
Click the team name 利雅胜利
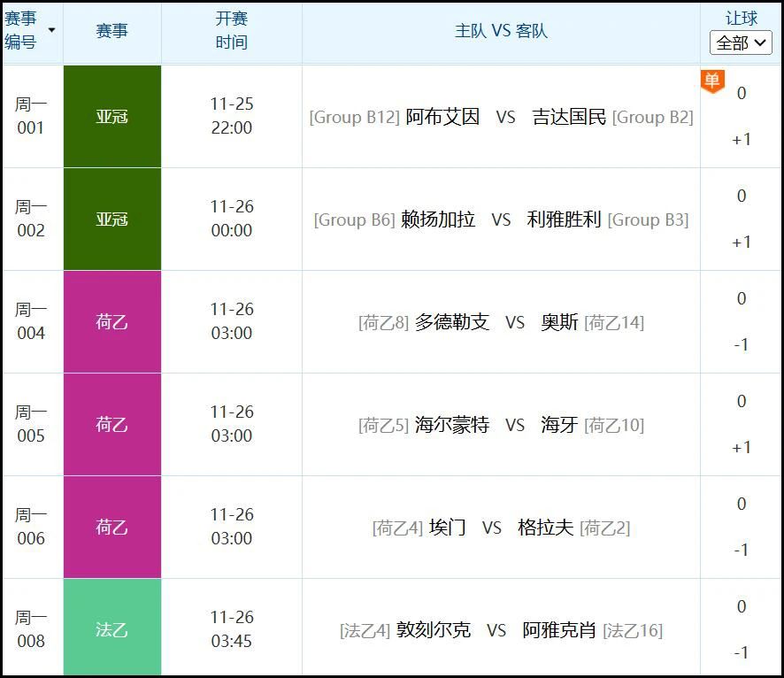(x=564, y=220)
